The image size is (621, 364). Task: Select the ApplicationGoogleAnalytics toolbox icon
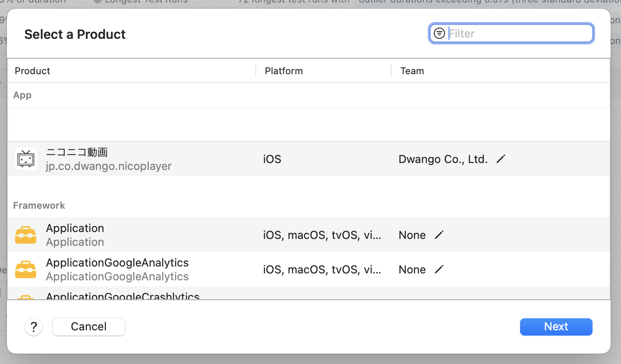tap(26, 269)
